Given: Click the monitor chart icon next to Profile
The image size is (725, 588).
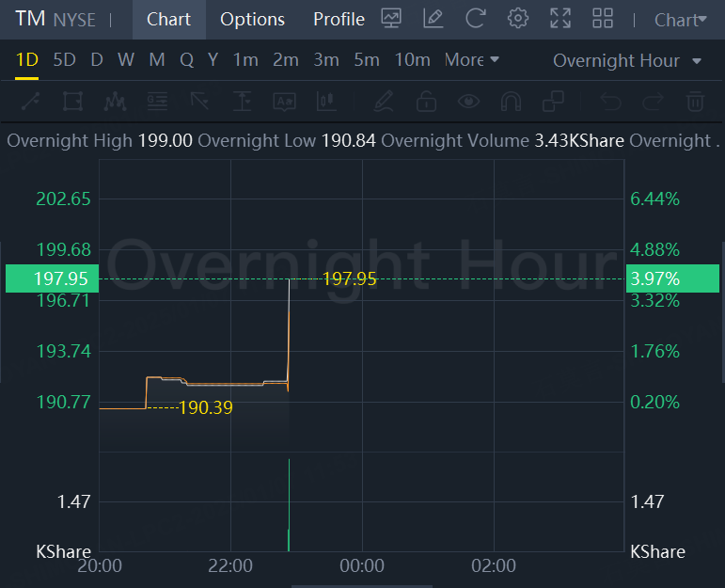Looking at the screenshot, I should pyautogui.click(x=391, y=19).
